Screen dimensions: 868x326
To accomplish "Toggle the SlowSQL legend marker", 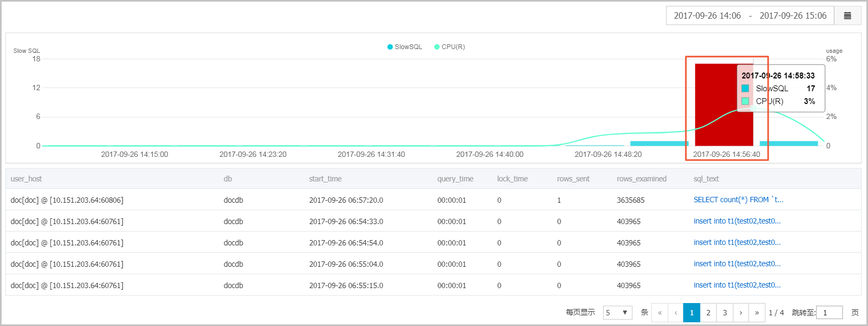I will [x=390, y=47].
